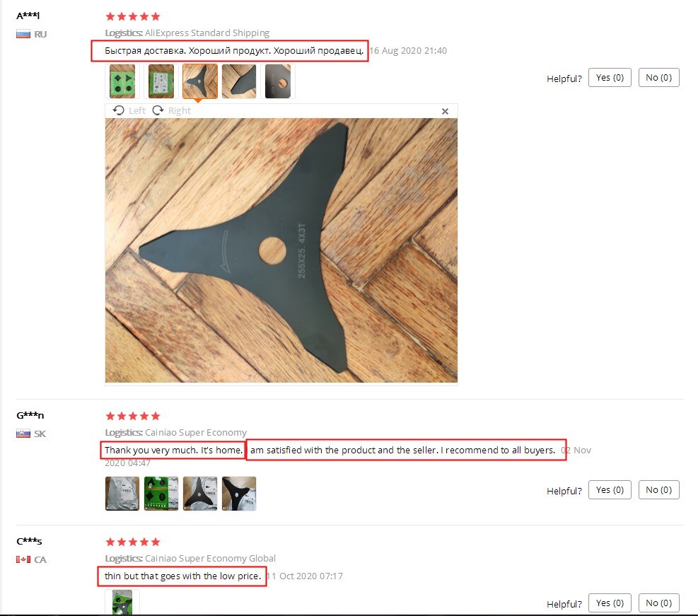Viewport: 698px width, 616px height.
Task: Rotate the enlarged photo right
Action: (x=171, y=110)
